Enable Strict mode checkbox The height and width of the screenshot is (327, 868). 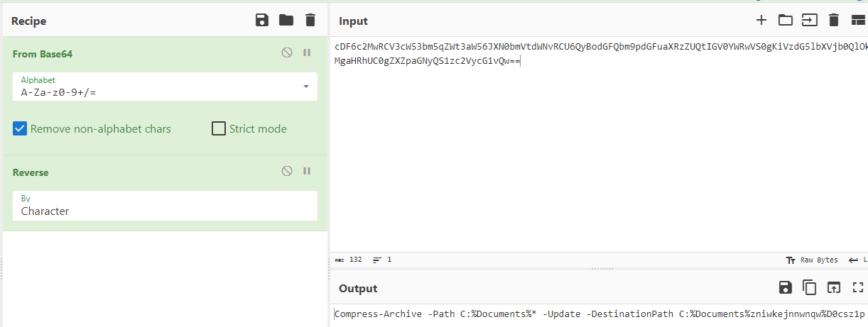click(x=219, y=128)
